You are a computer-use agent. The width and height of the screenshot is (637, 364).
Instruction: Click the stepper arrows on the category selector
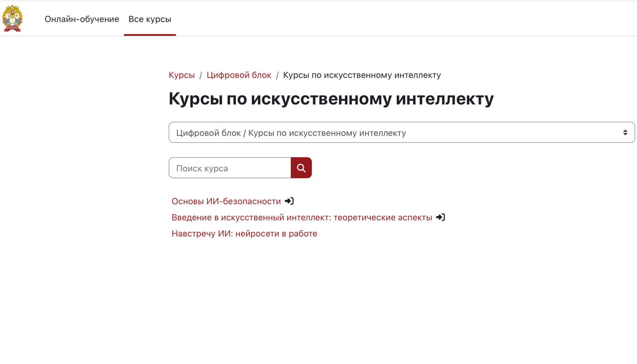(x=625, y=132)
